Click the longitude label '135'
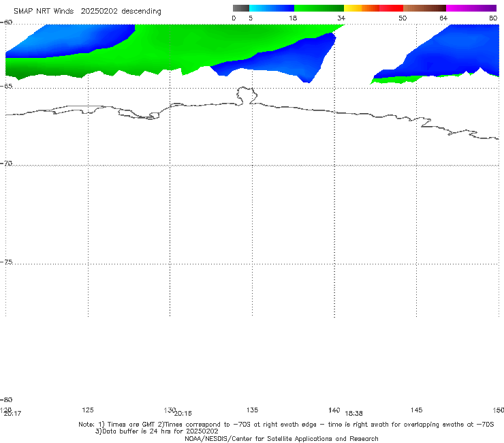The height and width of the screenshot is (443, 504). pos(252,410)
